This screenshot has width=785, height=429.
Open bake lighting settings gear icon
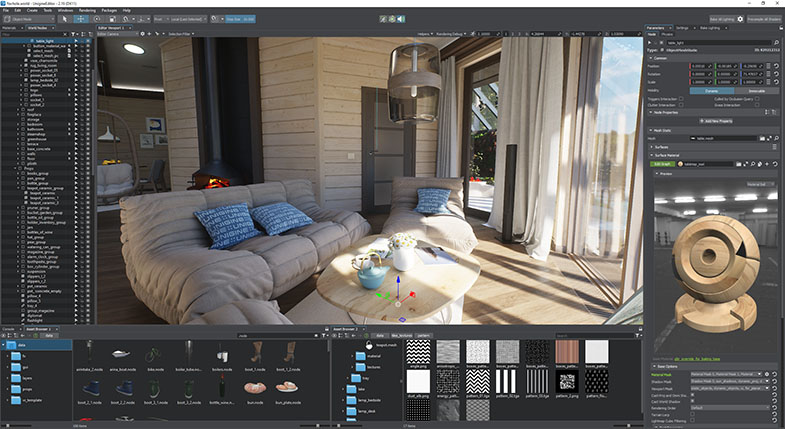coord(740,19)
